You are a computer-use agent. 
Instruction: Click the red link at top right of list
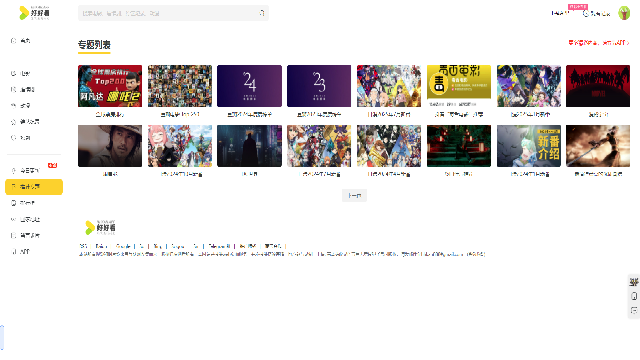pyautogui.click(x=599, y=42)
